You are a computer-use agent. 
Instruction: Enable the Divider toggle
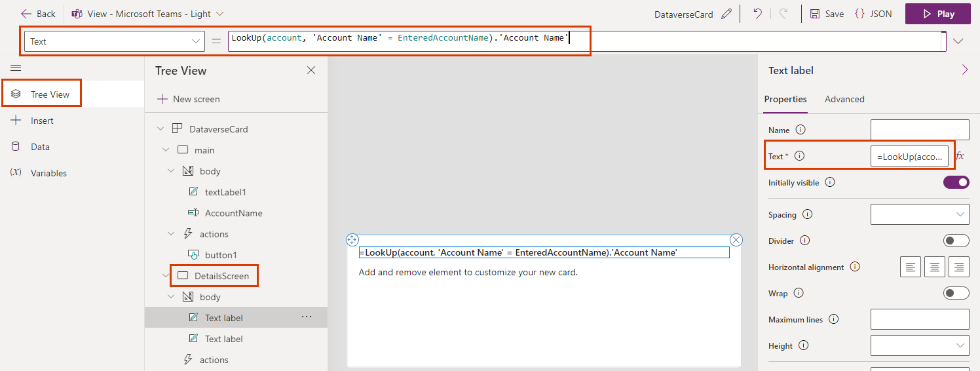coord(956,241)
